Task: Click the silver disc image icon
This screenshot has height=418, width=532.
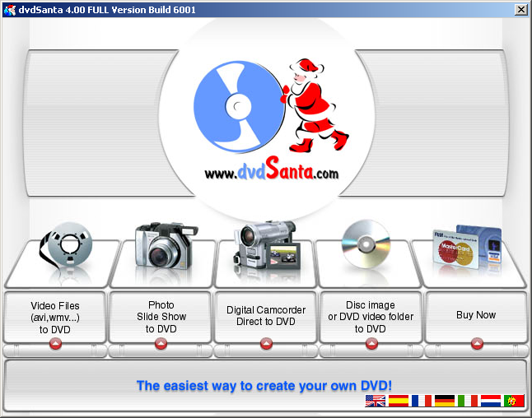Action: coord(366,244)
